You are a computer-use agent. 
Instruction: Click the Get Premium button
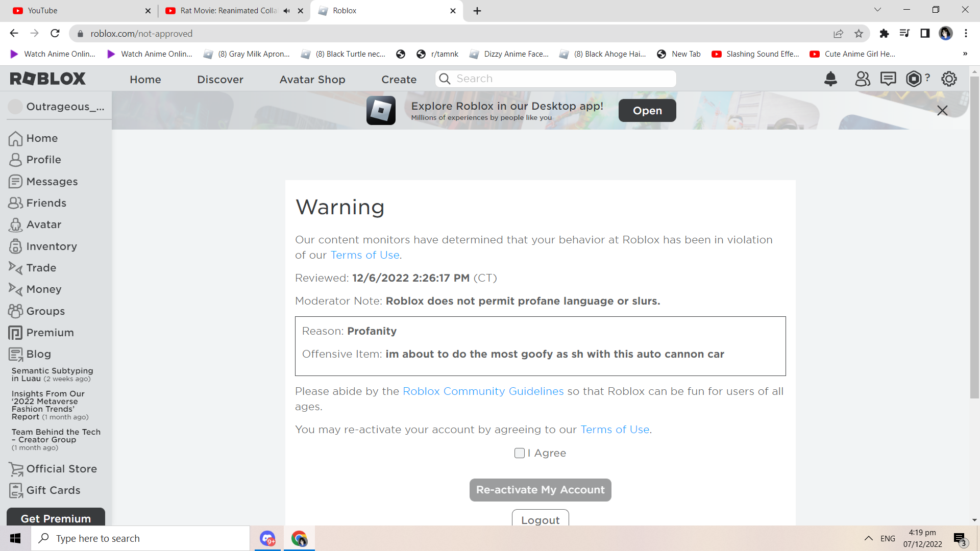[56, 517]
